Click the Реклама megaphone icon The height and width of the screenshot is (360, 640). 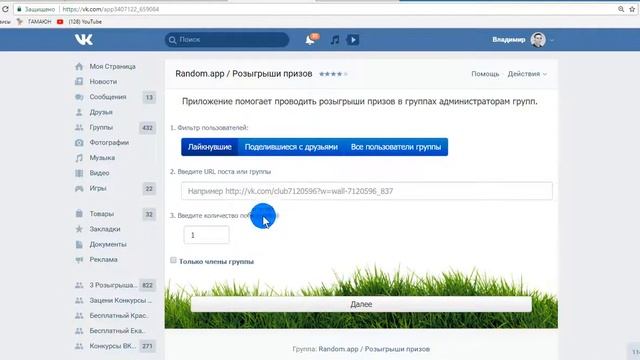79,260
